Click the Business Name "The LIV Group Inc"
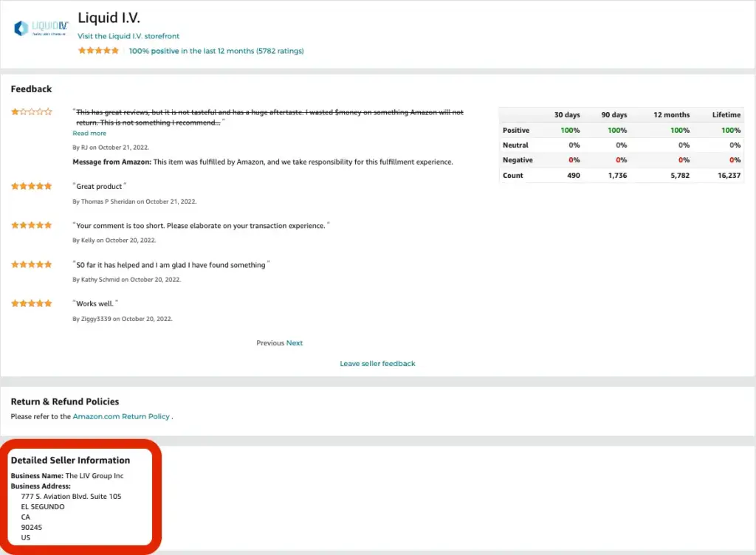This screenshot has width=756, height=555. 94,475
